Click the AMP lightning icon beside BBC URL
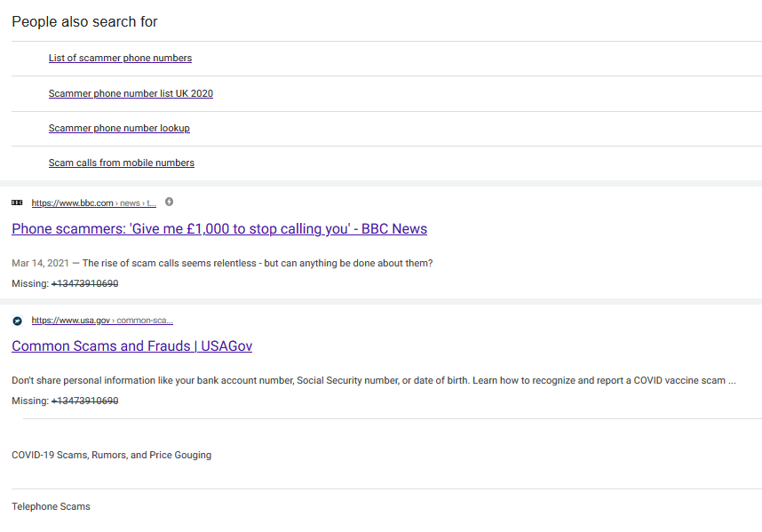762x532 pixels. tap(169, 202)
